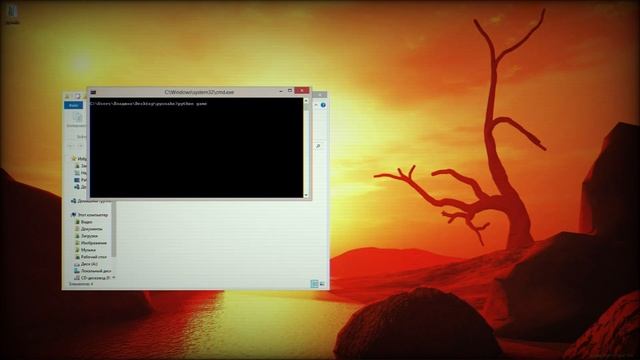
Task: Click the cmd window title bar
Action: [199, 92]
